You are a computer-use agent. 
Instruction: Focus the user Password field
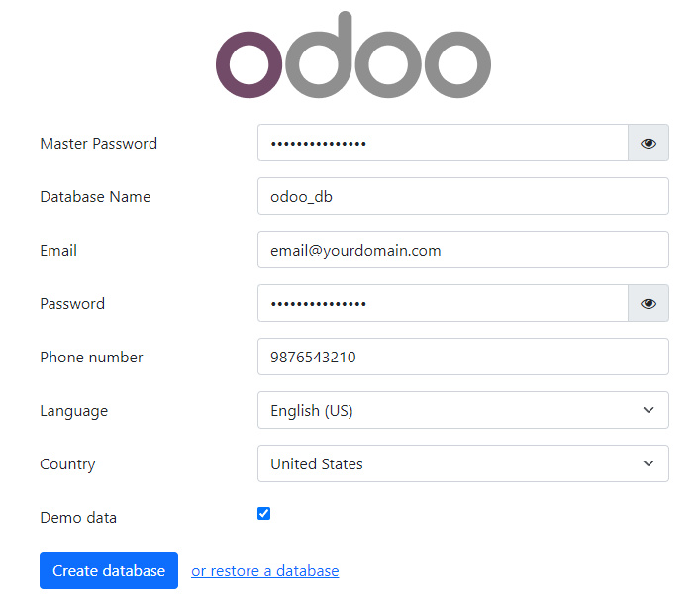[x=443, y=303]
